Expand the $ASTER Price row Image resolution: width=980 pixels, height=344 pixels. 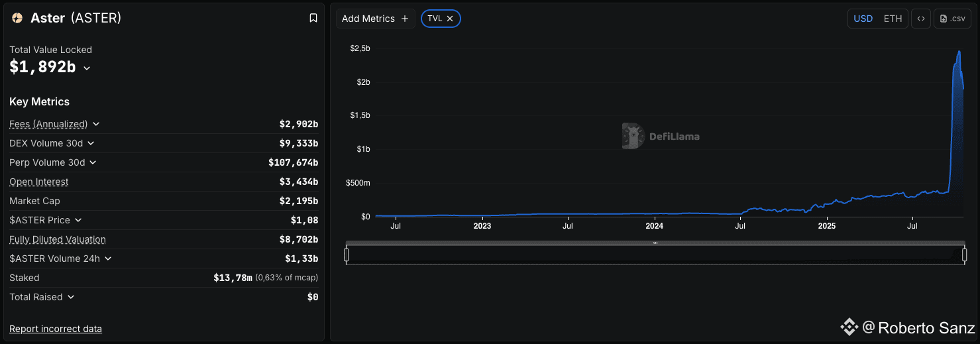pyautogui.click(x=78, y=220)
